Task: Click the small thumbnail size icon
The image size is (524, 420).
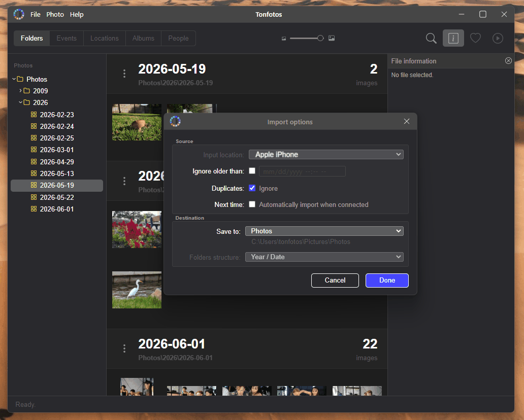Action: [x=284, y=39]
